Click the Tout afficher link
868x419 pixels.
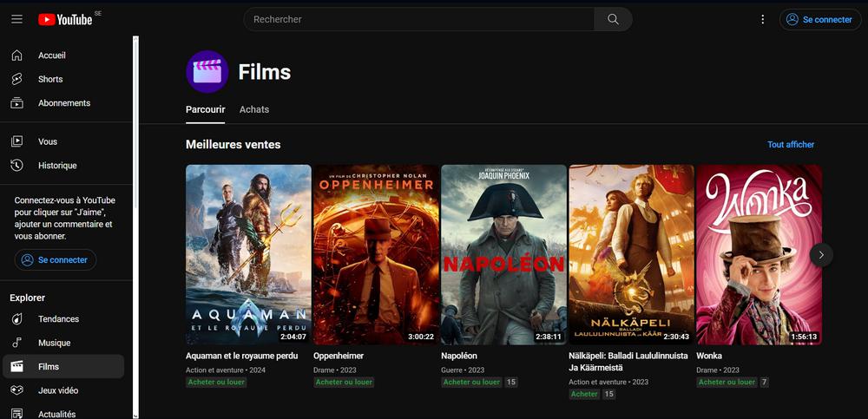[x=791, y=145]
